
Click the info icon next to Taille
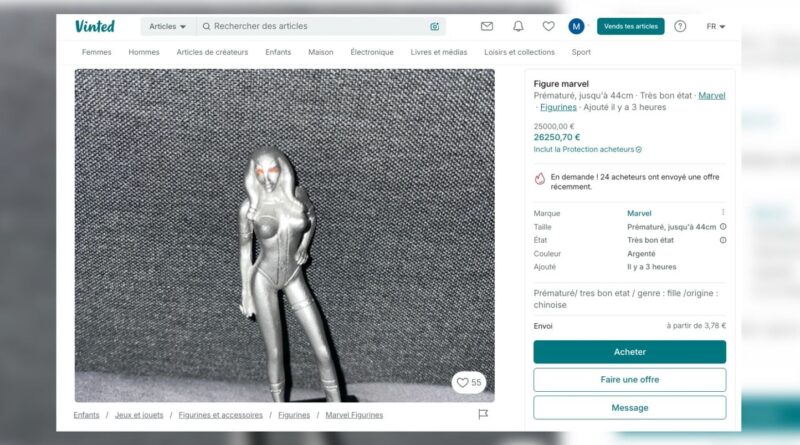click(x=723, y=227)
